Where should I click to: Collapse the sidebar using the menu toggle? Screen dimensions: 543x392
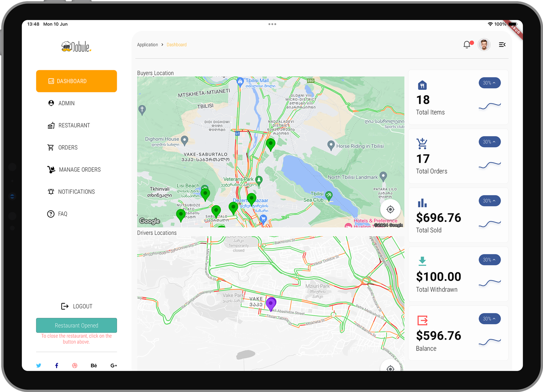click(x=502, y=45)
